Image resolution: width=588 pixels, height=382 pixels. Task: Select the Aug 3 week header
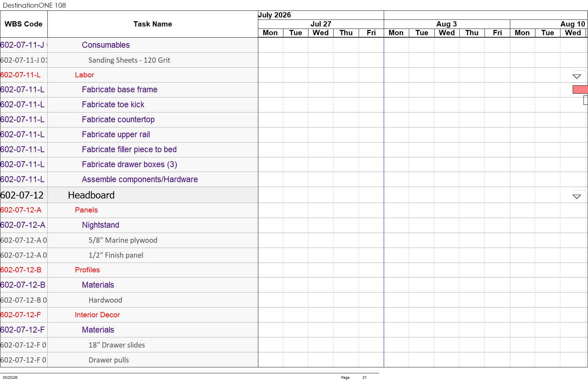(447, 24)
